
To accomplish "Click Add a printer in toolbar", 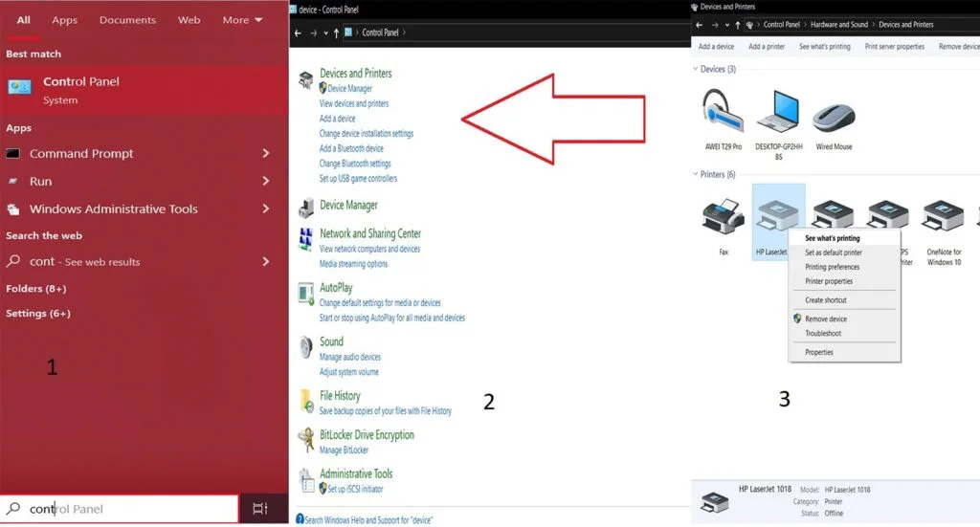I will pos(766,47).
